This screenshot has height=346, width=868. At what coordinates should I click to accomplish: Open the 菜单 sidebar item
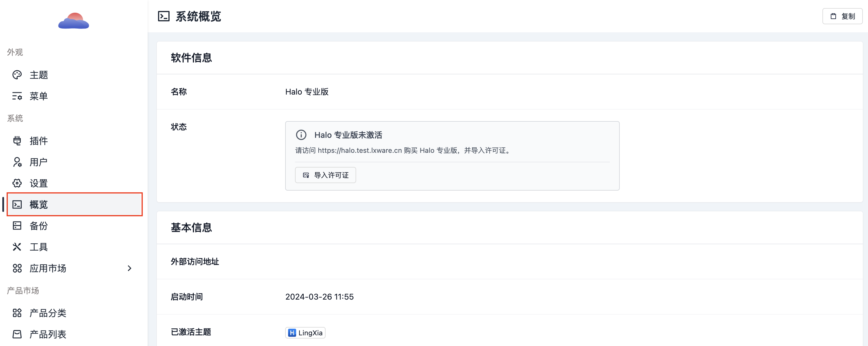pos(74,96)
